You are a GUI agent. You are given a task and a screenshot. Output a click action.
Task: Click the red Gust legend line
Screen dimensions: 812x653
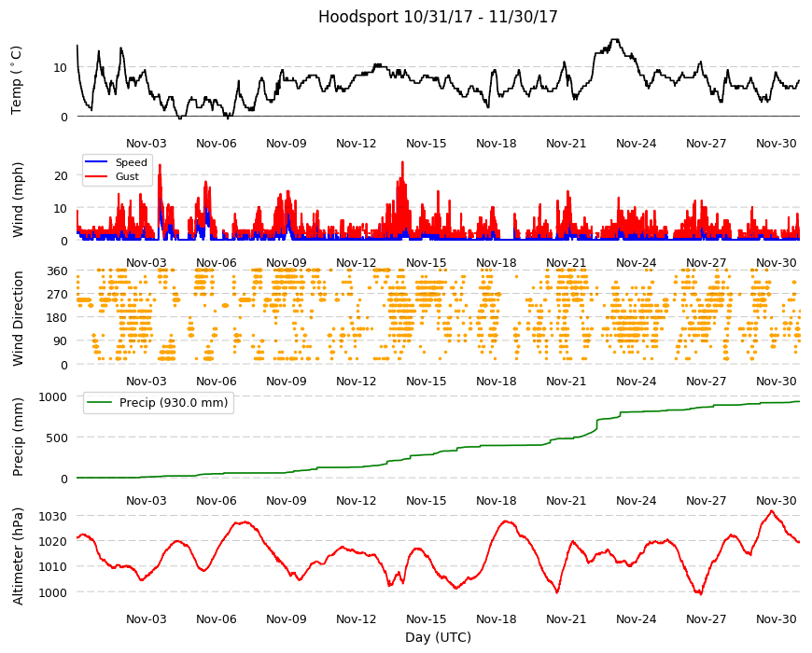[96, 176]
